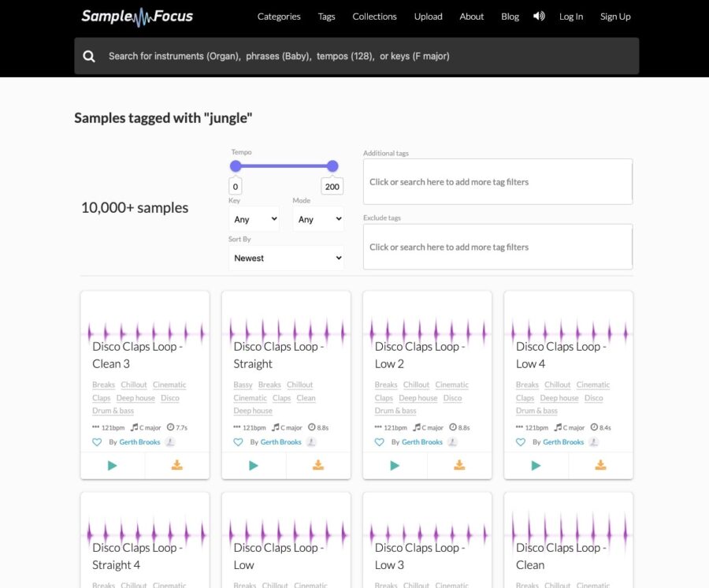Download Disco Claps Loop - Low 4

pyautogui.click(x=600, y=466)
